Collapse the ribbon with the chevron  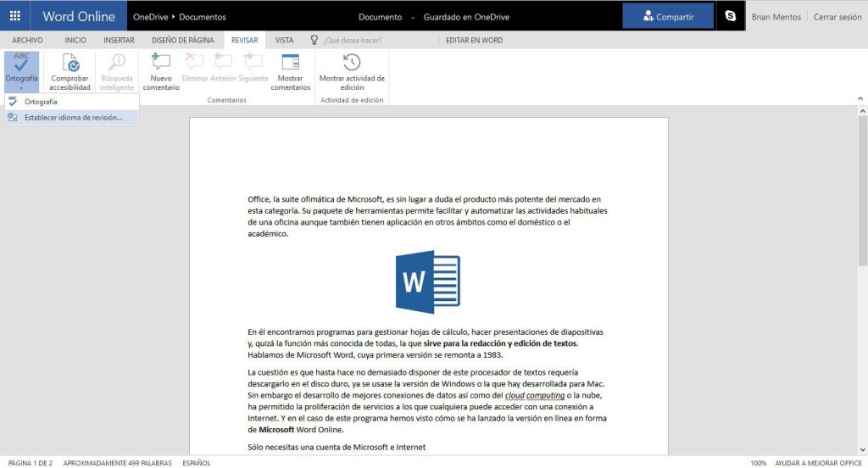(x=860, y=98)
